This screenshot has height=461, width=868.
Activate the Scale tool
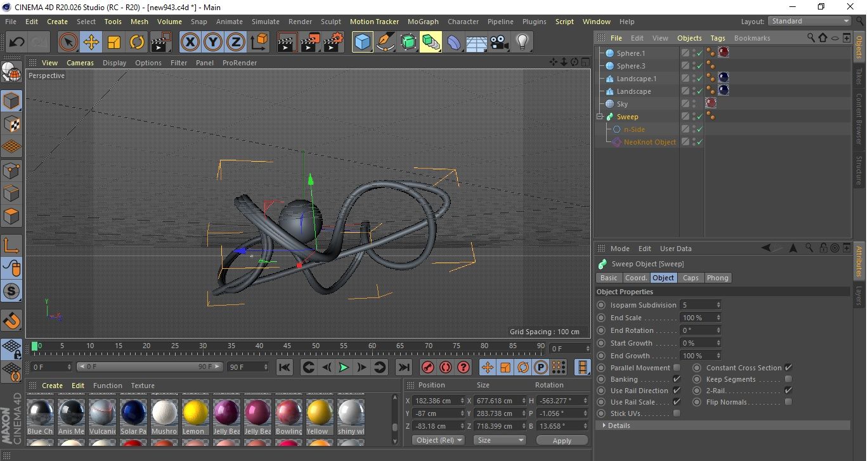click(x=114, y=42)
